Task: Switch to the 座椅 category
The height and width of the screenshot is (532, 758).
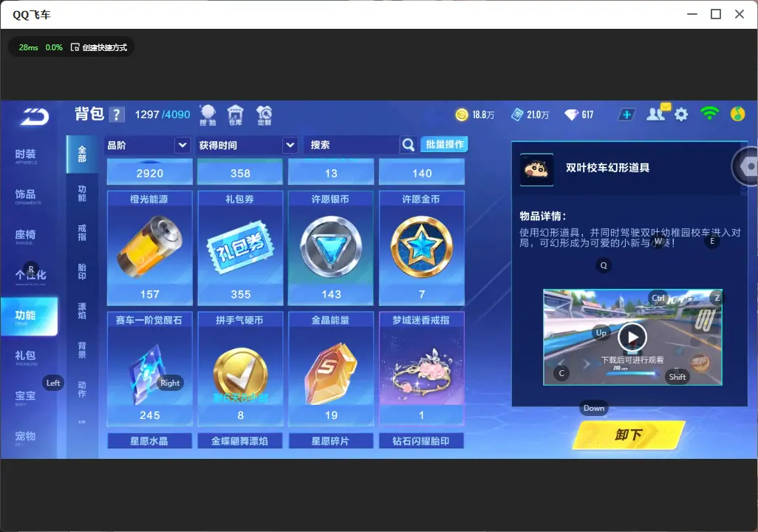Action: point(26,236)
